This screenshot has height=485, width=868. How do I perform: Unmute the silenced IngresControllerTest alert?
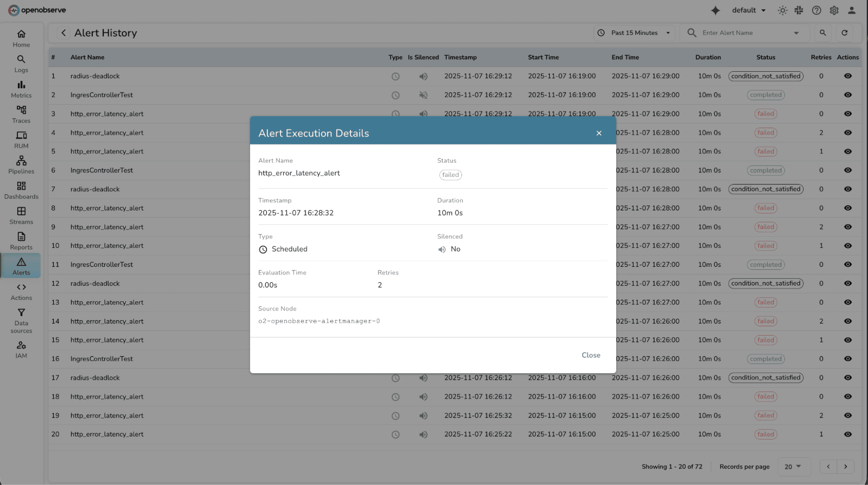point(423,95)
